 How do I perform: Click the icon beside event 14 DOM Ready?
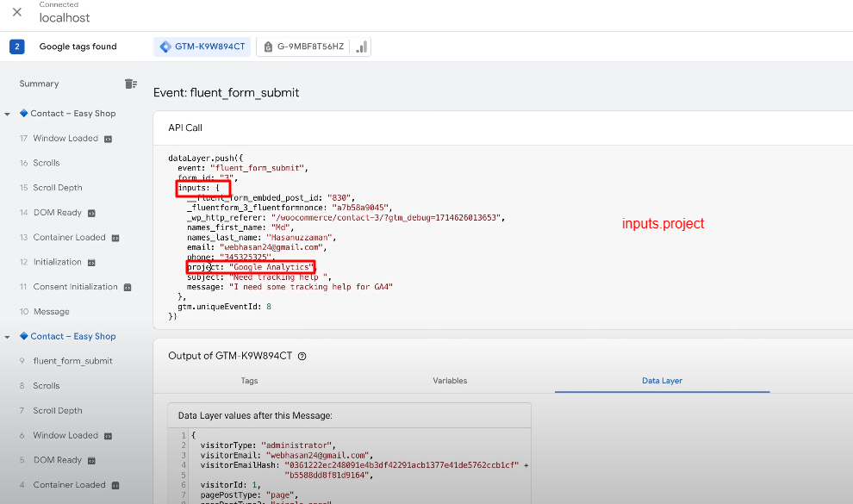click(91, 213)
